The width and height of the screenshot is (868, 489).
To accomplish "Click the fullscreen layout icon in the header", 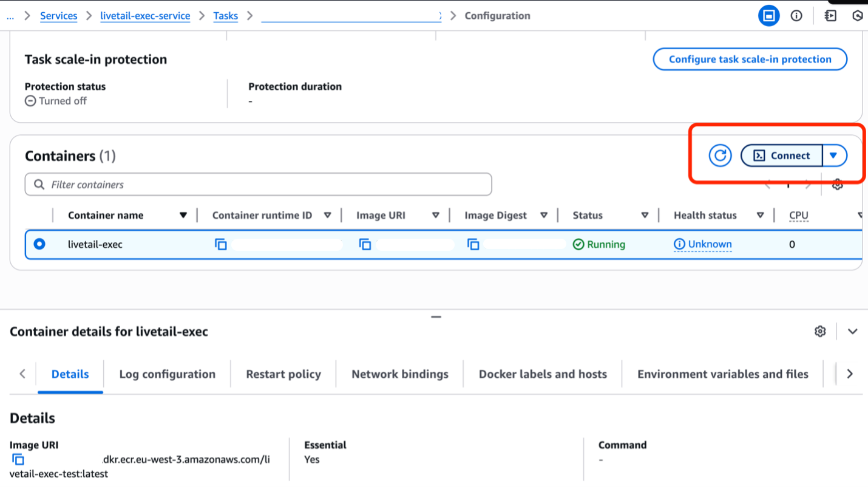I will click(769, 15).
